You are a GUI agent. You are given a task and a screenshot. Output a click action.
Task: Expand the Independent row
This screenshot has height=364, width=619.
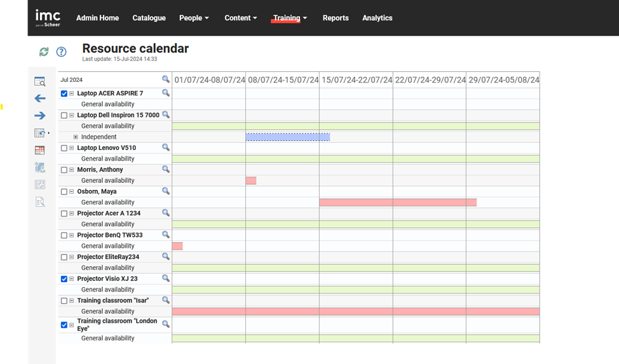coord(76,137)
